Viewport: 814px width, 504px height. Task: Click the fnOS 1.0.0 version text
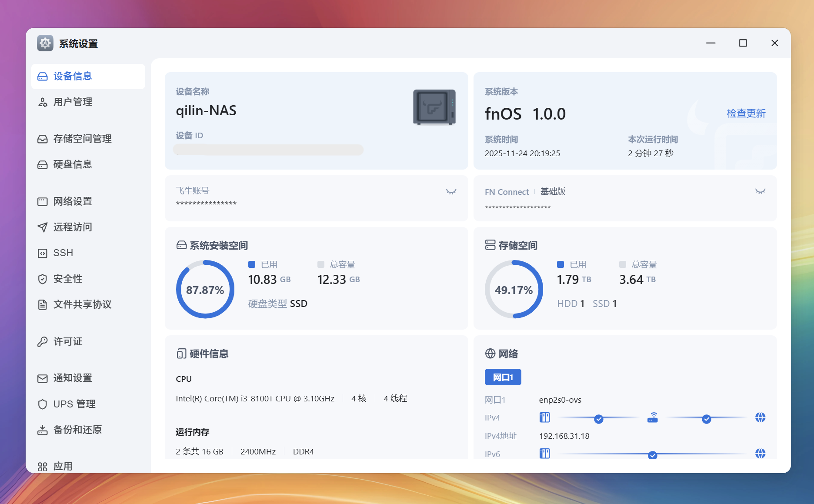tap(525, 114)
